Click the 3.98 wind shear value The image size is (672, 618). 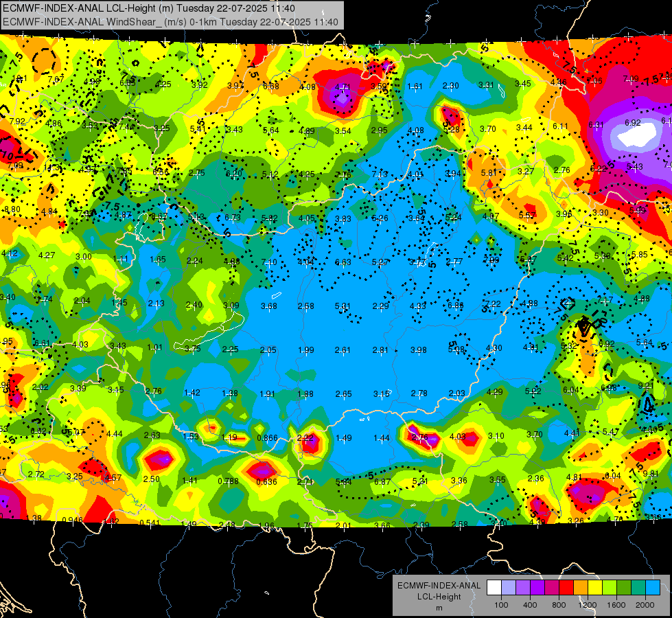419,350
